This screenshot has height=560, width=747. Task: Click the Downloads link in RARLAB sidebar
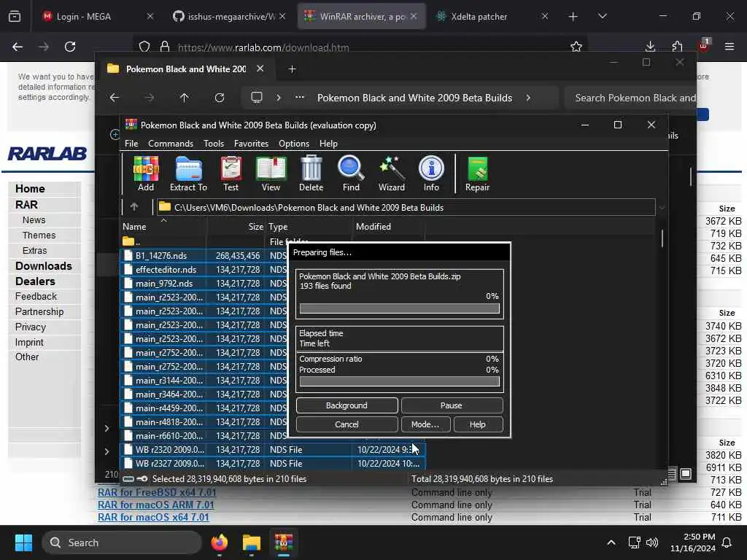tap(43, 266)
